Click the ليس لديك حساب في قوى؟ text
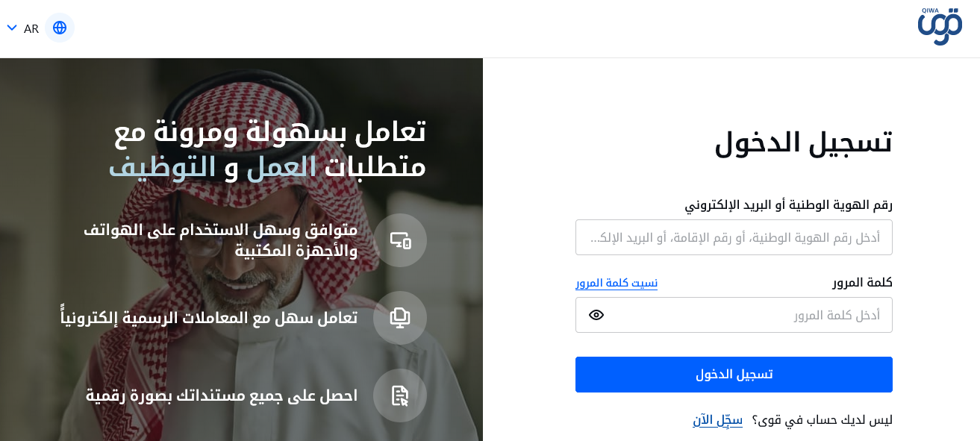The width and height of the screenshot is (980, 441). pyautogui.click(x=822, y=420)
